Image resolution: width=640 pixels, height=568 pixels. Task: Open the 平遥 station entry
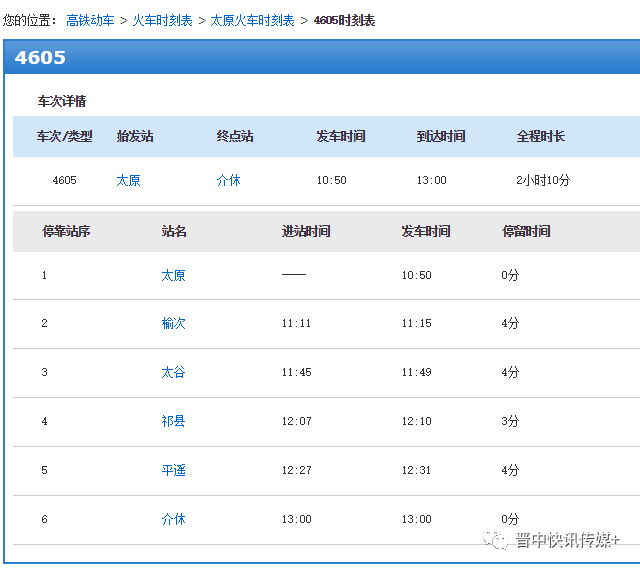(173, 470)
